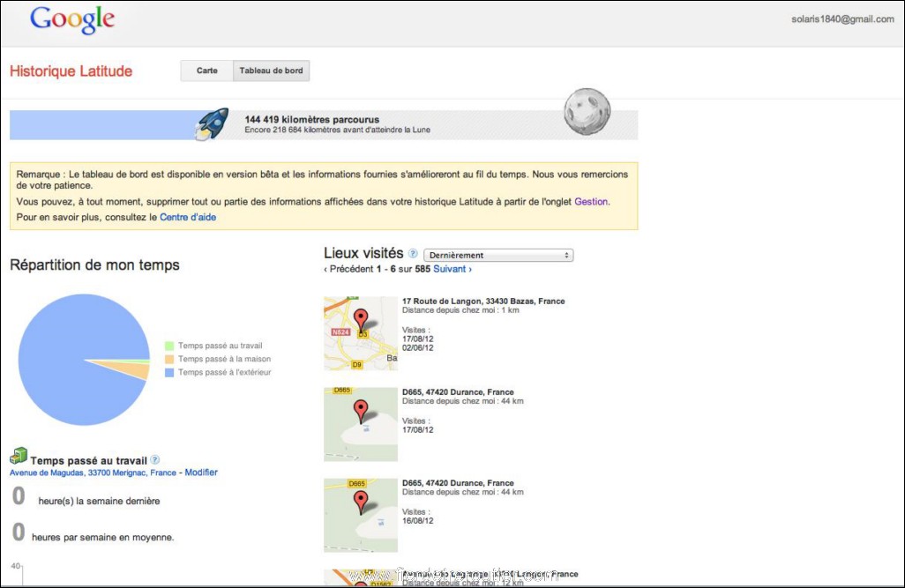
Task: Click "Encore 218 684 kilomètres avant d'atteindre la Lune"
Action: tap(338, 130)
